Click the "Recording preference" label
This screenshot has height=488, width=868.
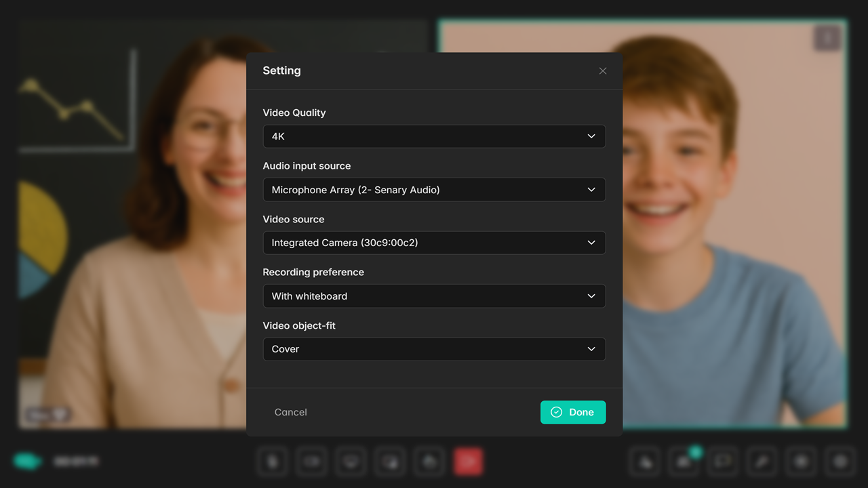click(x=313, y=272)
